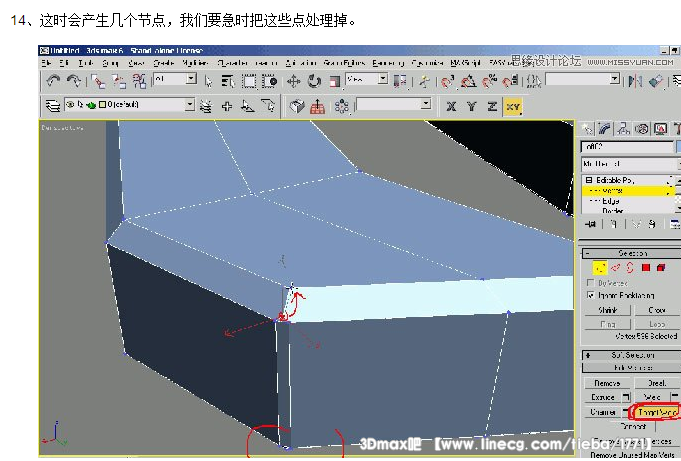Switch to the Motion command panel tab
Viewport: 681px width, 461px height.
(x=642, y=129)
